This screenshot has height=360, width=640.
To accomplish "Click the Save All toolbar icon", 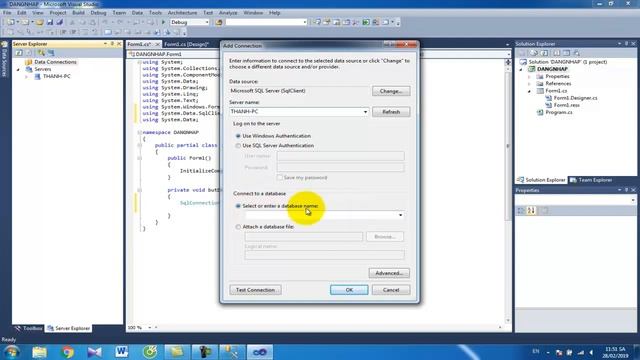I will (x=60, y=22).
